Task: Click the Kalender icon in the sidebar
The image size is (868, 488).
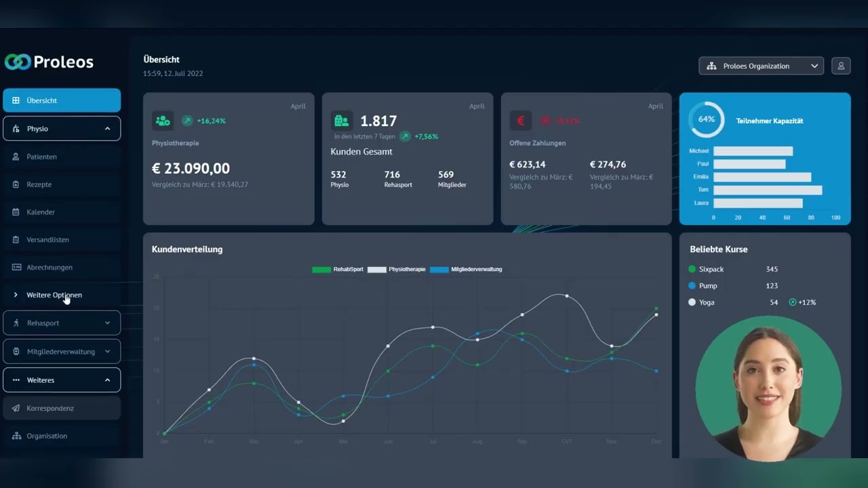Action: (x=16, y=212)
